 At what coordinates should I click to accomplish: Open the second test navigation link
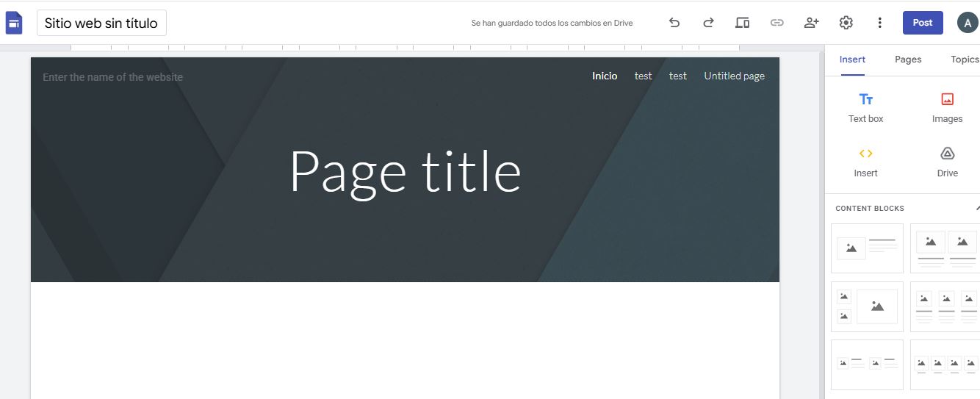pyautogui.click(x=677, y=76)
